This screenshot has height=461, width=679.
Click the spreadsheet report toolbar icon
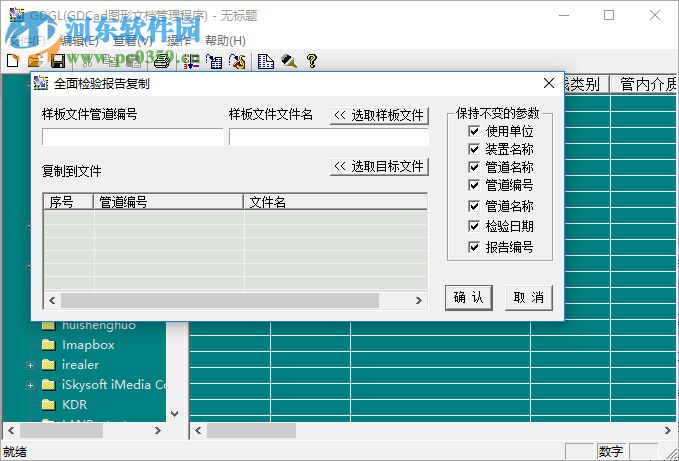coord(265,61)
